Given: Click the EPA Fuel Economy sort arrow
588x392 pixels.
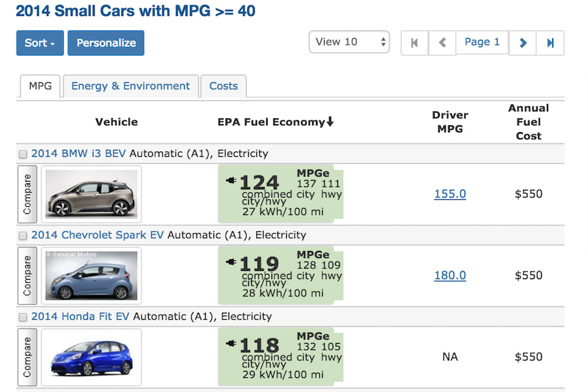Looking at the screenshot, I should (x=330, y=122).
